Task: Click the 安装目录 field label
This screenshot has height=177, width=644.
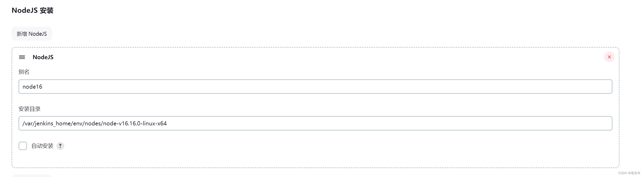Action: pos(30,109)
